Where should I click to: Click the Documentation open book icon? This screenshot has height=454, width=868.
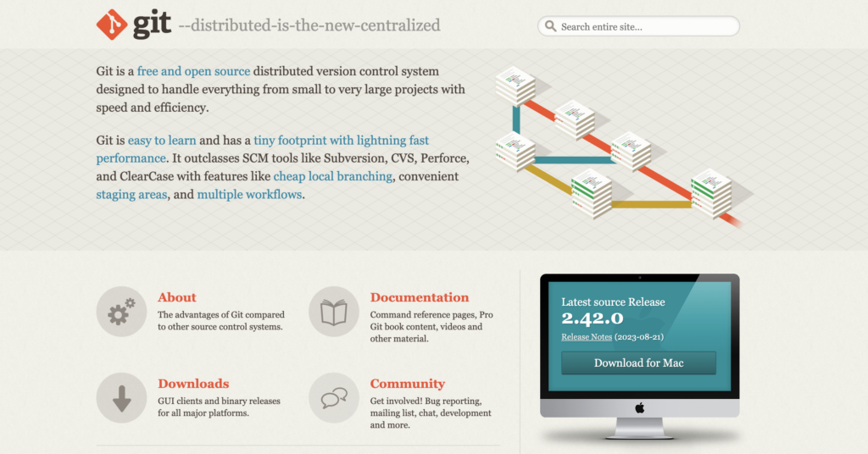coord(334,312)
